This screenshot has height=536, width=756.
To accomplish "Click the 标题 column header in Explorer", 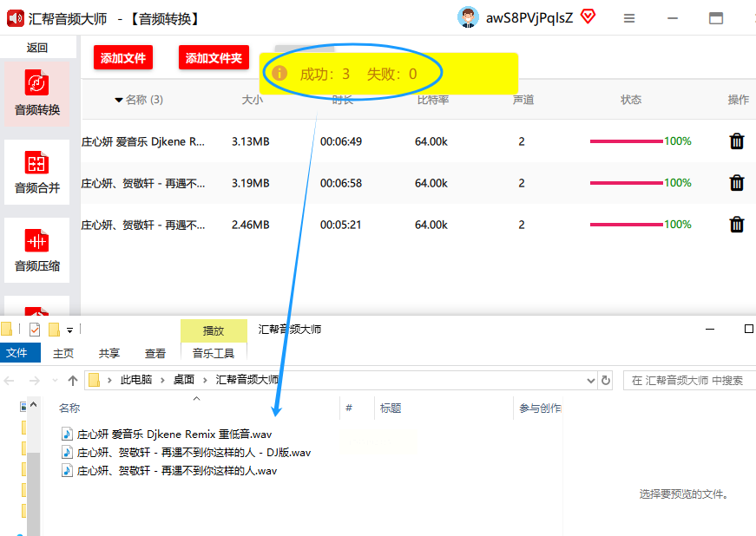I will (x=391, y=409).
